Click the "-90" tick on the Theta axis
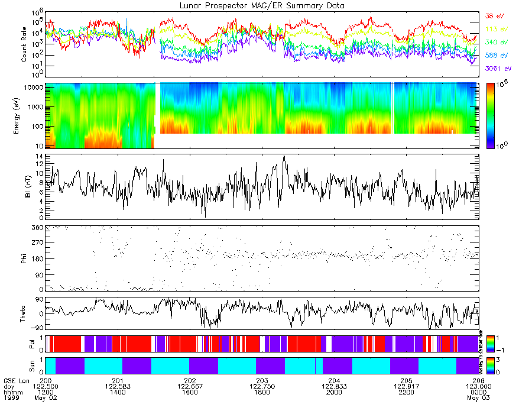 pyautogui.click(x=37, y=328)
